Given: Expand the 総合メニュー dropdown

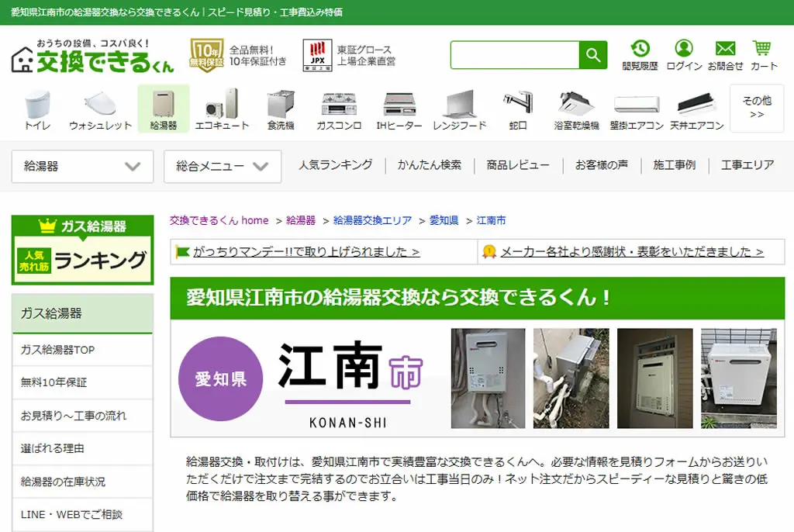Looking at the screenshot, I should click(x=223, y=166).
